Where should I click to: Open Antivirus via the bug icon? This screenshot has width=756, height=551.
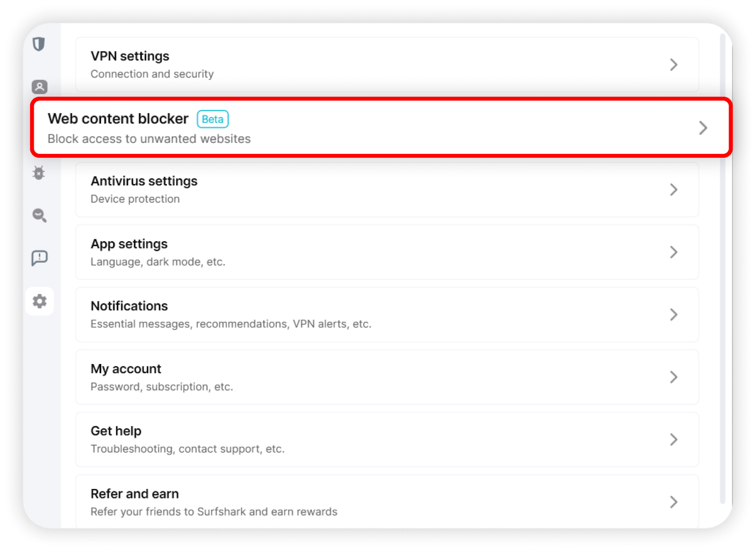pyautogui.click(x=39, y=173)
